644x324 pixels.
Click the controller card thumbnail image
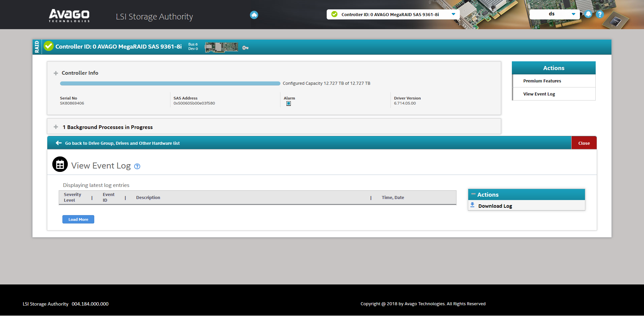click(x=221, y=47)
